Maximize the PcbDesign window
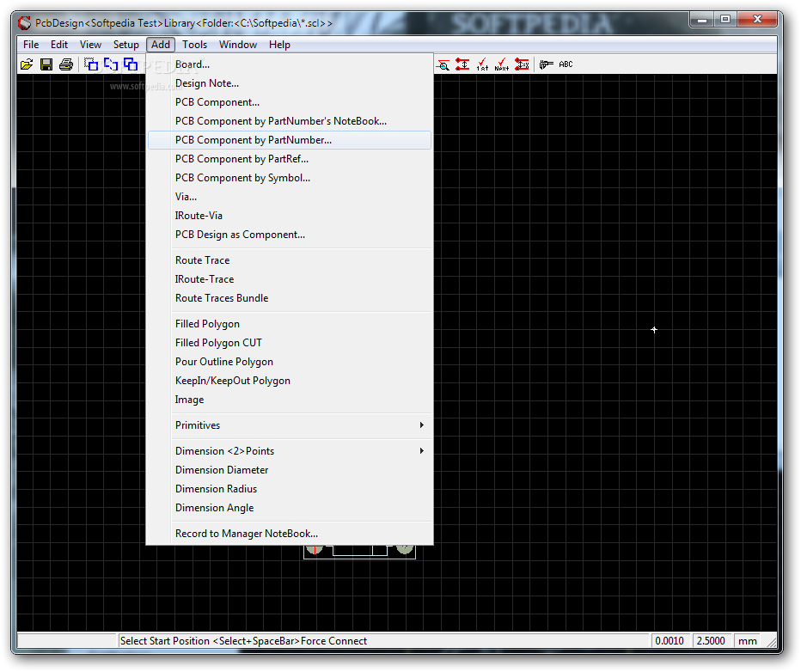This screenshot has height=672, width=801. [x=725, y=20]
